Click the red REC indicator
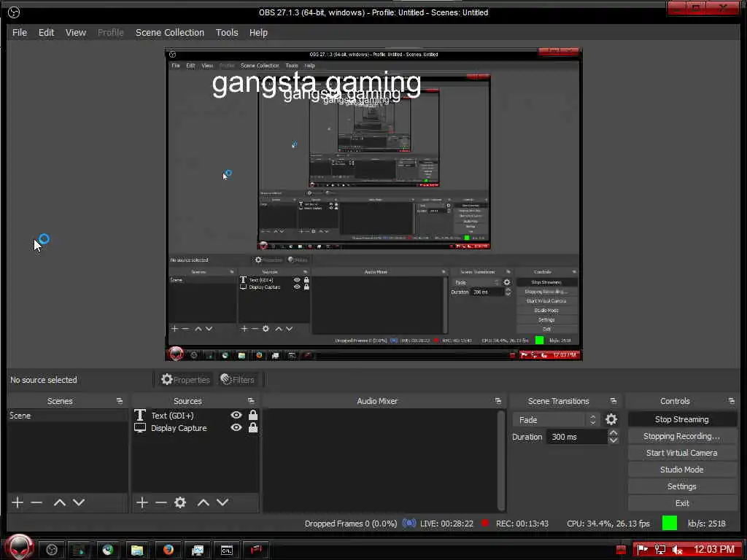This screenshot has width=747, height=560. point(485,523)
